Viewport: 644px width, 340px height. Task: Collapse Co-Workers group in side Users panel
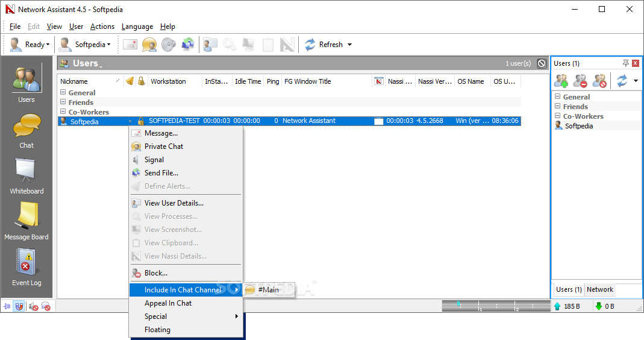click(x=558, y=116)
